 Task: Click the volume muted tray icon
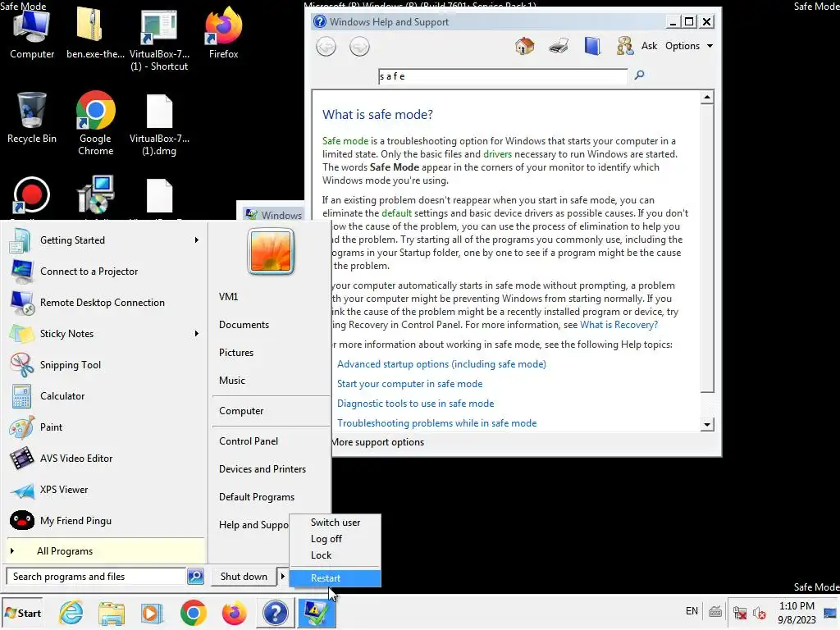760,613
